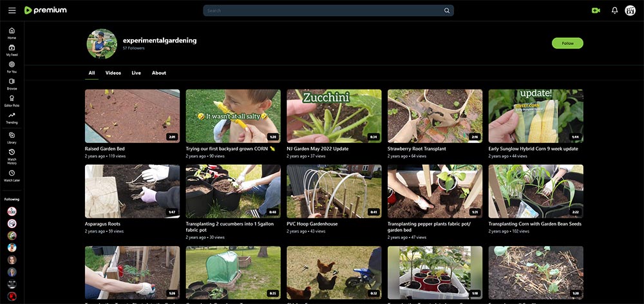
Task: Play Raised Garden Bed thumbnail
Action: click(x=132, y=116)
